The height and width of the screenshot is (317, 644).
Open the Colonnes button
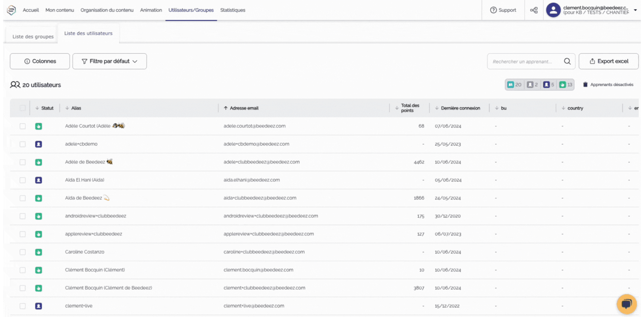click(x=40, y=61)
